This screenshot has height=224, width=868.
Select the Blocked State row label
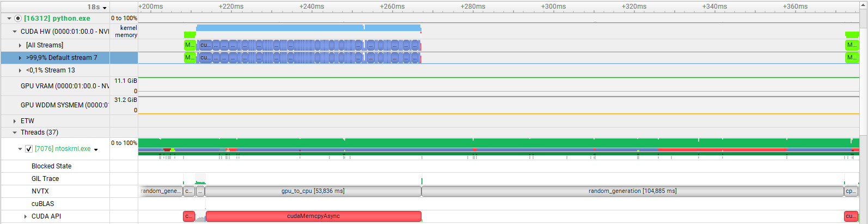[51, 166]
